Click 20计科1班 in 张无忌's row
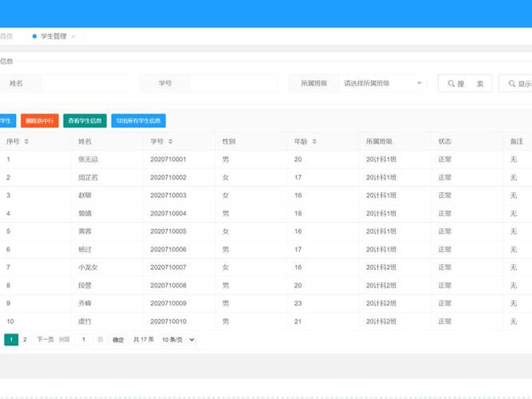The height and width of the screenshot is (399, 532). 381,160
